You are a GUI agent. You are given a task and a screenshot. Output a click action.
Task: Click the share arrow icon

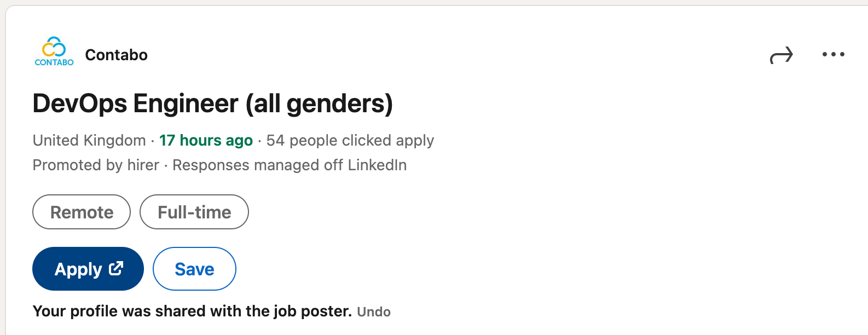pos(781,55)
